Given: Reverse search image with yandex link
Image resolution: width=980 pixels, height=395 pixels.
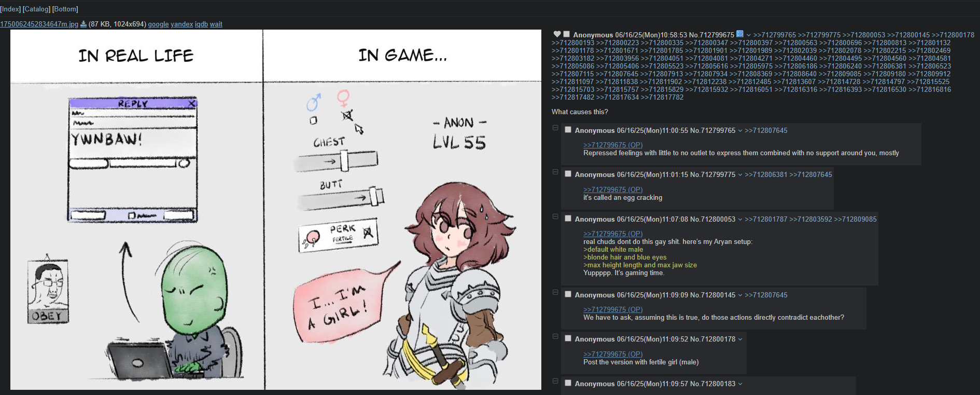Looking at the screenshot, I should (181, 24).
